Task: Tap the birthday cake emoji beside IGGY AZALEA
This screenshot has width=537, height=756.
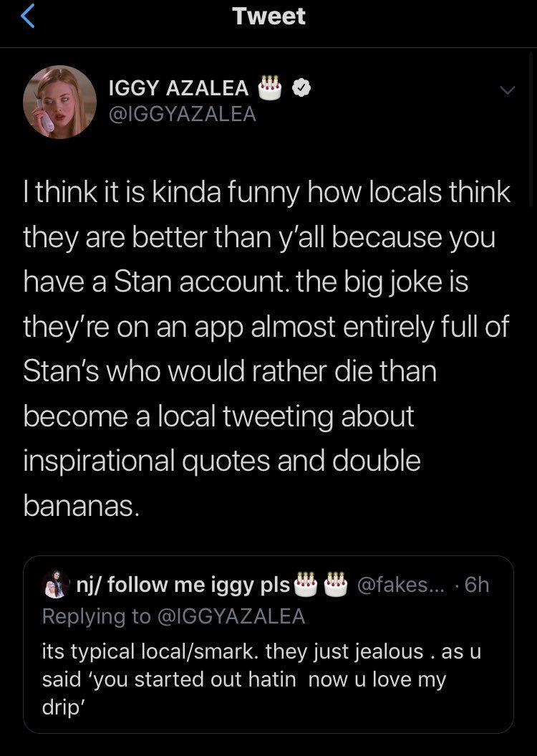Action: click(x=270, y=87)
